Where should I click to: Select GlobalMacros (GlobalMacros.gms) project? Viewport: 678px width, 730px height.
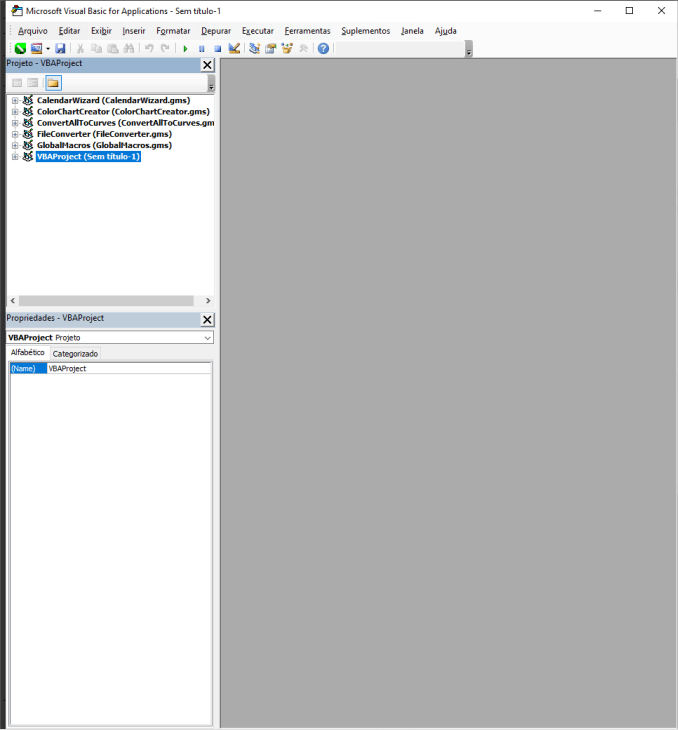(x=104, y=145)
